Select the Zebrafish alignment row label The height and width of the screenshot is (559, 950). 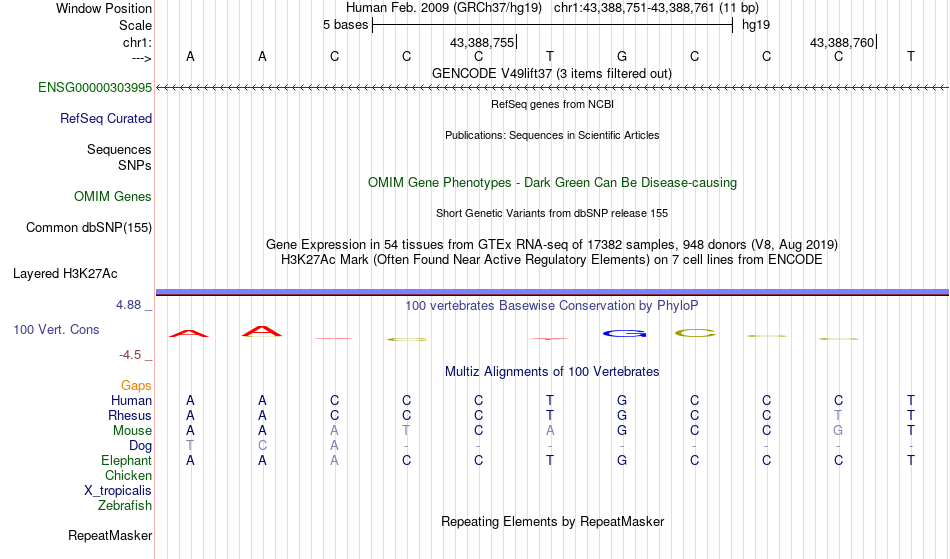point(125,506)
